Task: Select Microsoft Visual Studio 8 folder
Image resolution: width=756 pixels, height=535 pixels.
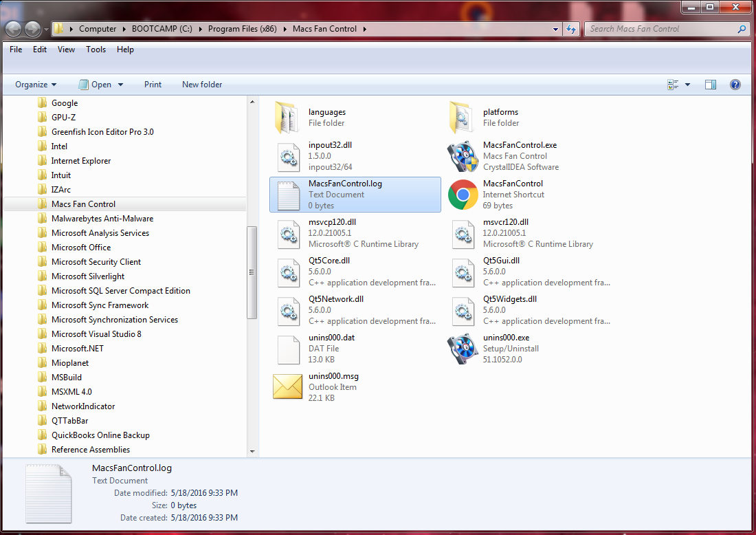Action: [96, 334]
